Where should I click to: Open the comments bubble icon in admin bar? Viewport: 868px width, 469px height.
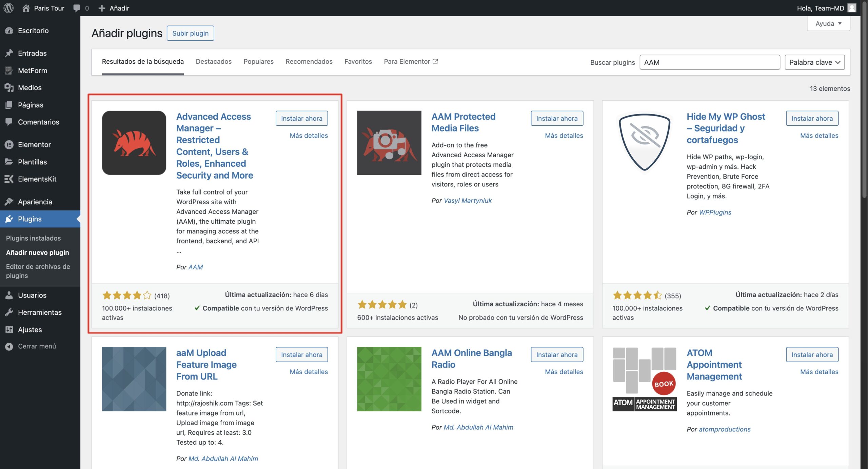77,8
